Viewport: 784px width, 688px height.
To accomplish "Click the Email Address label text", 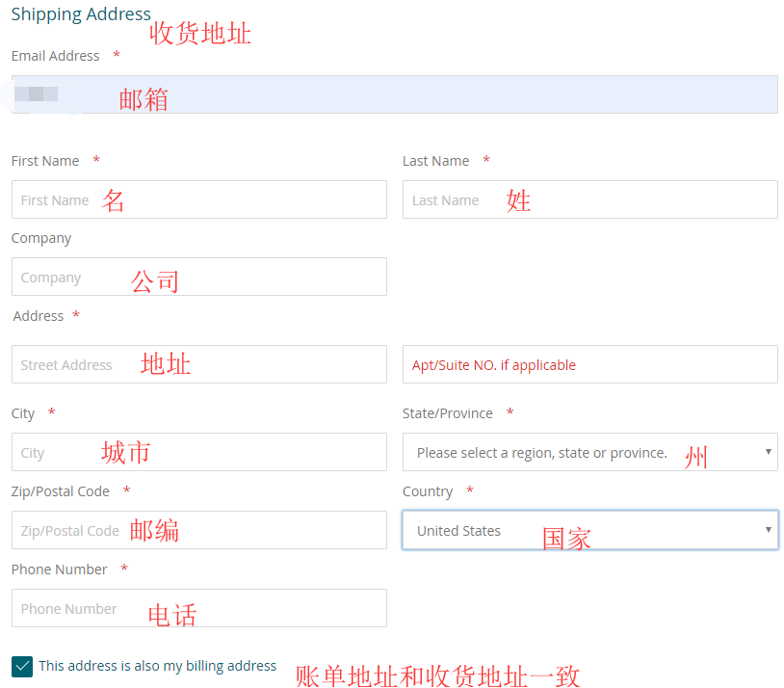I will [x=55, y=56].
